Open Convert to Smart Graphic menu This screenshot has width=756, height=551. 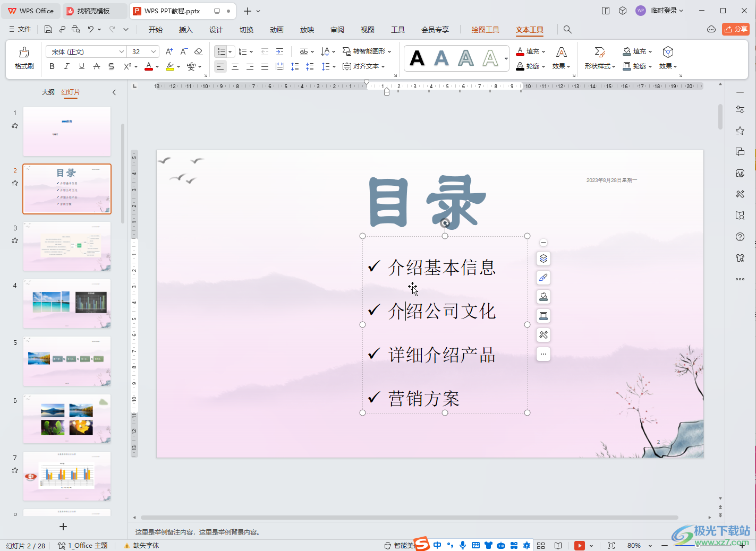point(367,51)
